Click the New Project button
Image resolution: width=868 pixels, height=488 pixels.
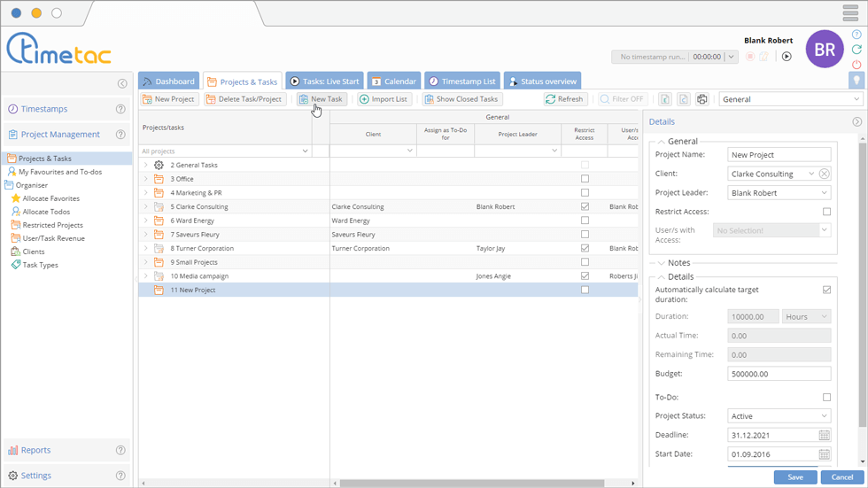coord(168,99)
